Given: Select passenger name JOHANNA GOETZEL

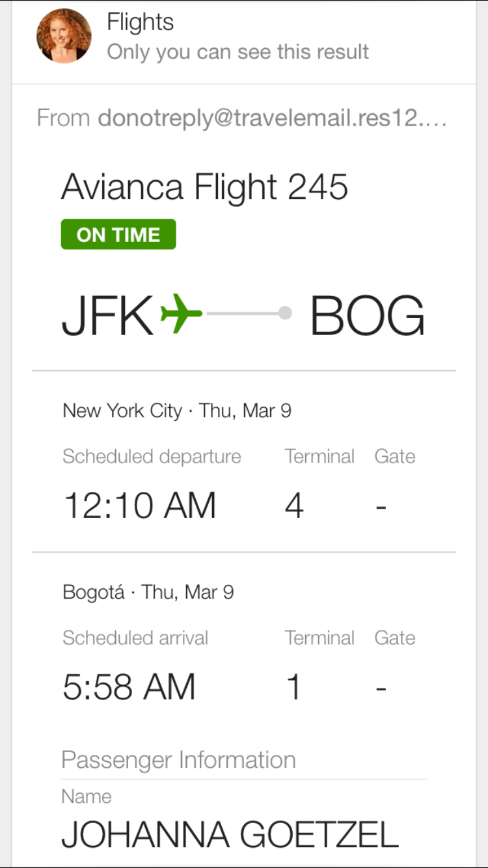Looking at the screenshot, I should [x=230, y=834].
